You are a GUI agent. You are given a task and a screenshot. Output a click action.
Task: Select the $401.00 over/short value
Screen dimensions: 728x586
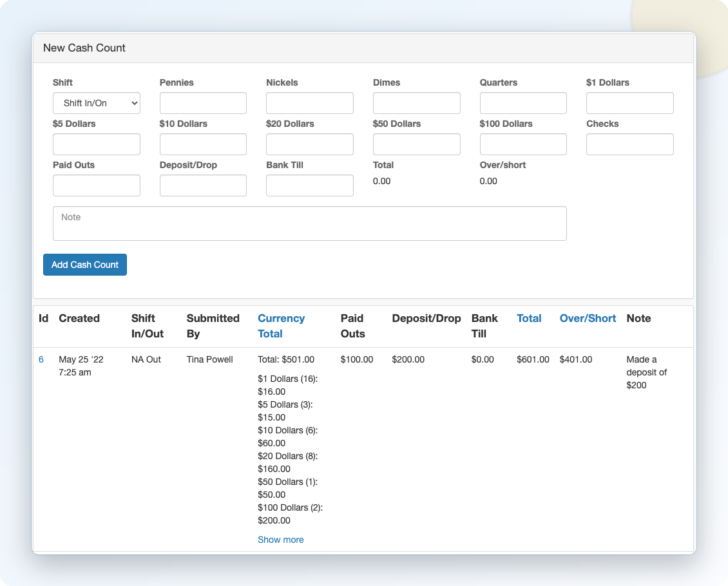point(576,359)
